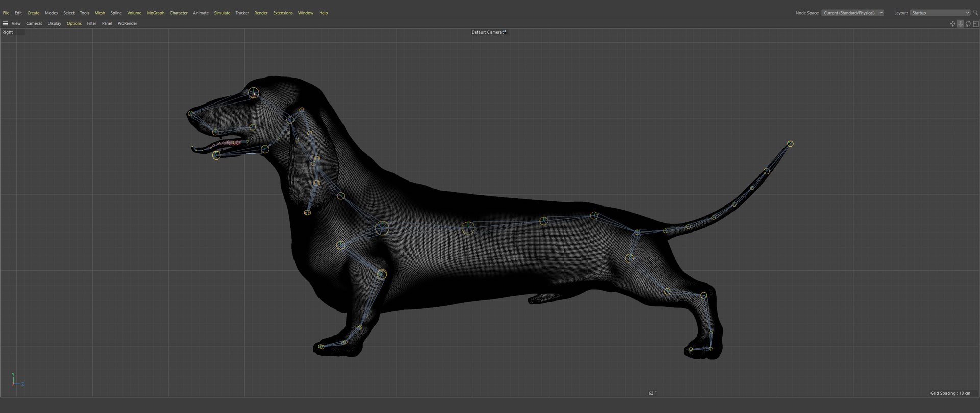
Task: Open the Create menu
Action: pos(33,13)
